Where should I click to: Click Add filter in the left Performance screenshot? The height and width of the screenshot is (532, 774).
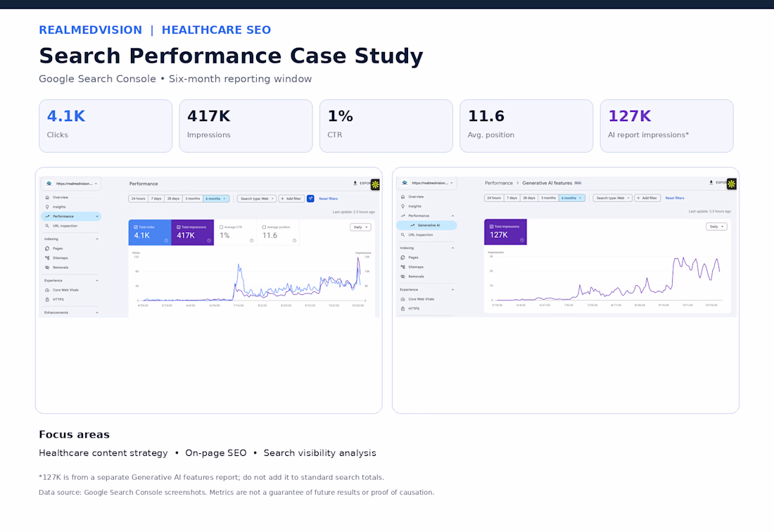[291, 198]
